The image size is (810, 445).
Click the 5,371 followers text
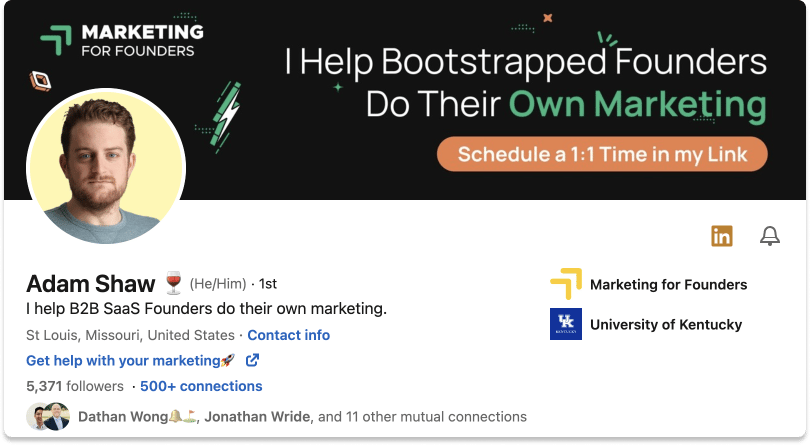click(75, 386)
